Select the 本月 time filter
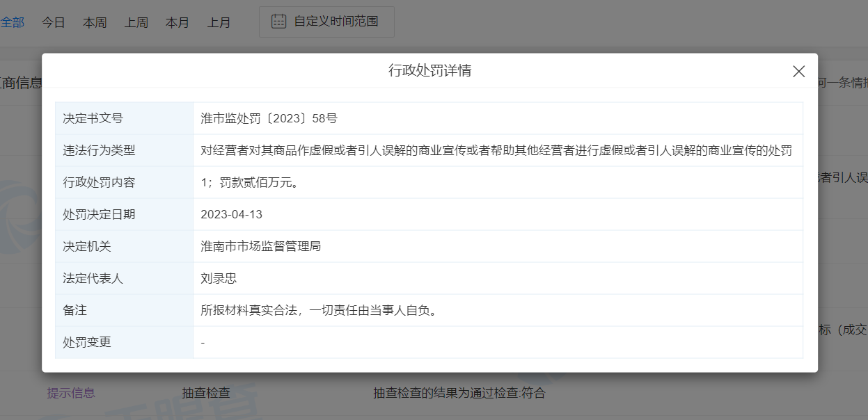Screen dimensions: 868x420 (x=177, y=22)
